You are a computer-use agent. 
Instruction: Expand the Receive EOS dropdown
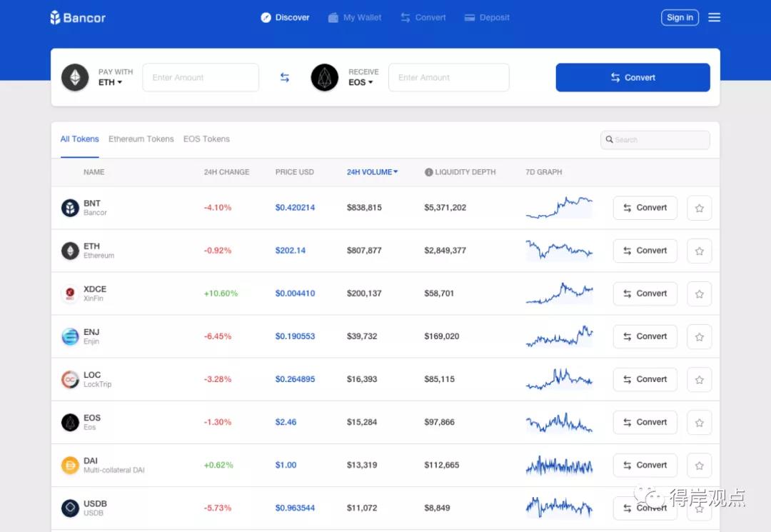tap(361, 83)
